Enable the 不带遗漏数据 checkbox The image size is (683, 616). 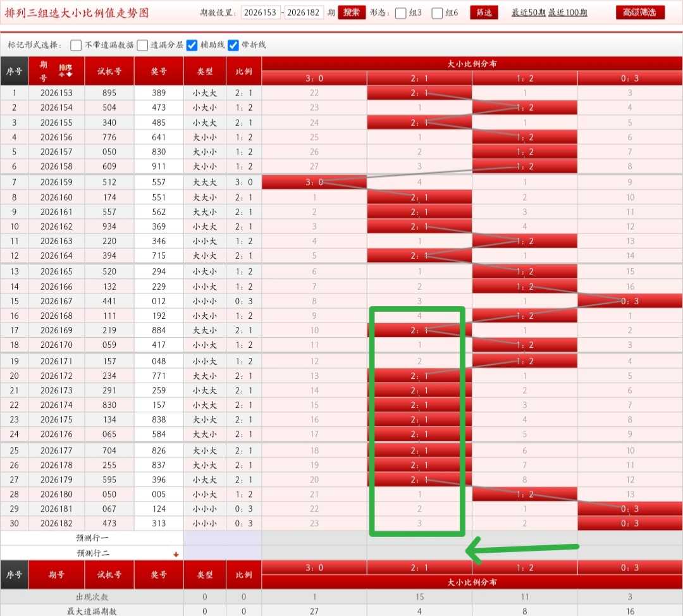(x=76, y=46)
